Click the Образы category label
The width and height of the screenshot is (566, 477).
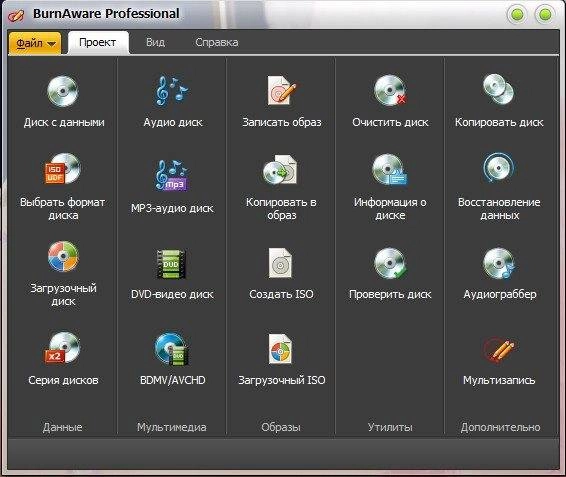[x=281, y=427]
